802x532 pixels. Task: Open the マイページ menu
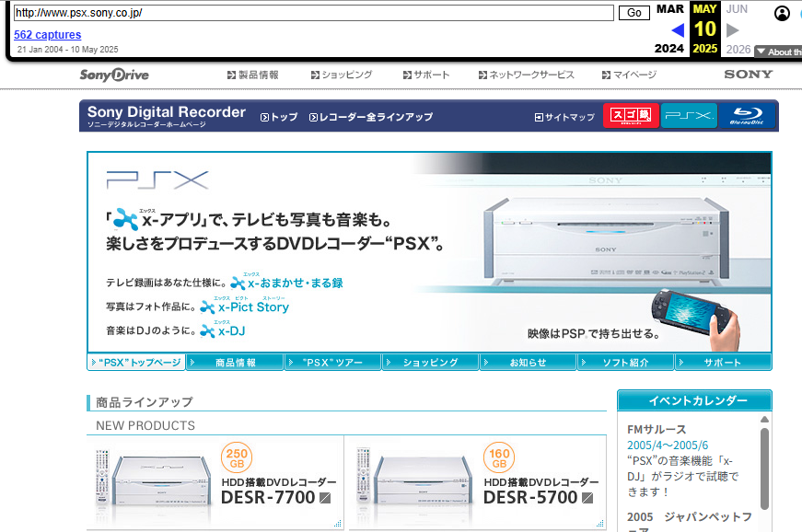coord(629,75)
